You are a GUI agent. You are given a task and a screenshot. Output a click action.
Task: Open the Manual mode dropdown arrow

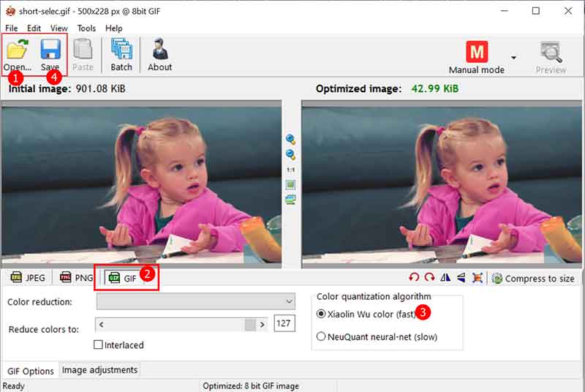[514, 58]
